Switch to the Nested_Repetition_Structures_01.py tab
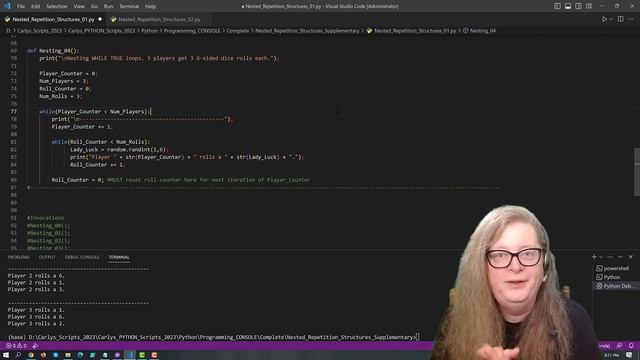This screenshot has width=640, height=360. [53, 19]
